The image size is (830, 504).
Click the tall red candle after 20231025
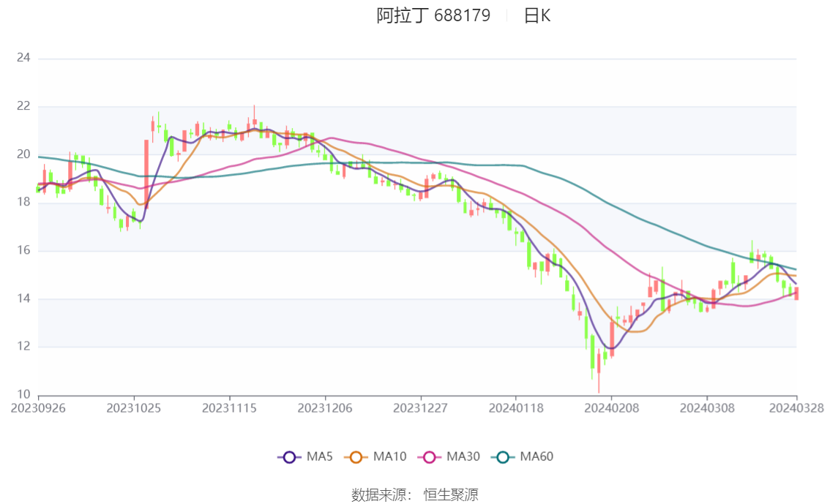click(x=146, y=173)
